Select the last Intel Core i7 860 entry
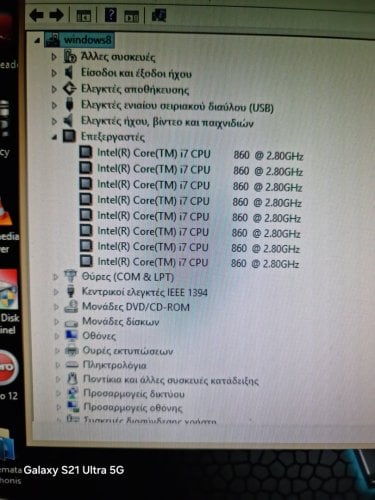The width and height of the screenshot is (375, 500). (198, 263)
